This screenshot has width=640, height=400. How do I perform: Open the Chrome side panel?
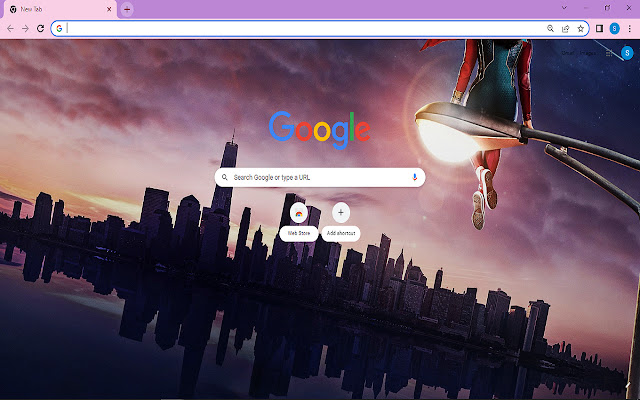[x=600, y=29]
